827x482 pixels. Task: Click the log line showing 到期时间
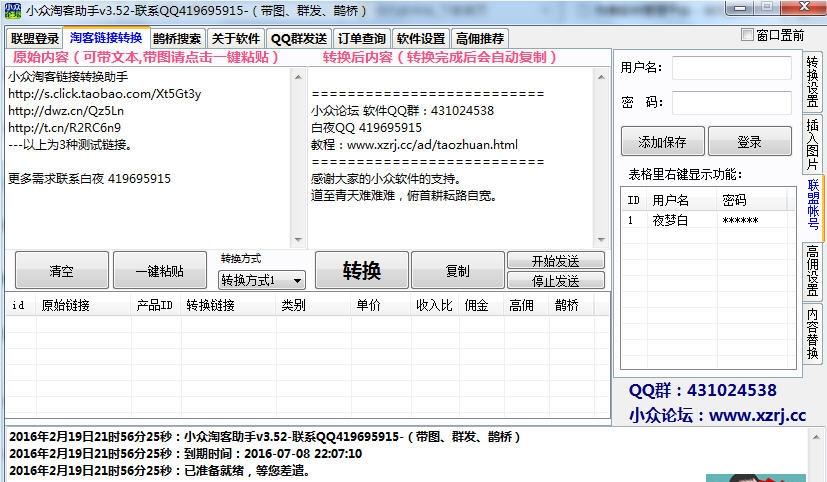point(186,454)
